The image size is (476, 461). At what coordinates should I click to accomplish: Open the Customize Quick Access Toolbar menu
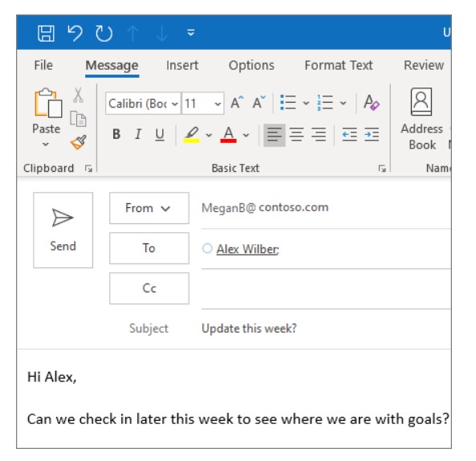(x=191, y=32)
